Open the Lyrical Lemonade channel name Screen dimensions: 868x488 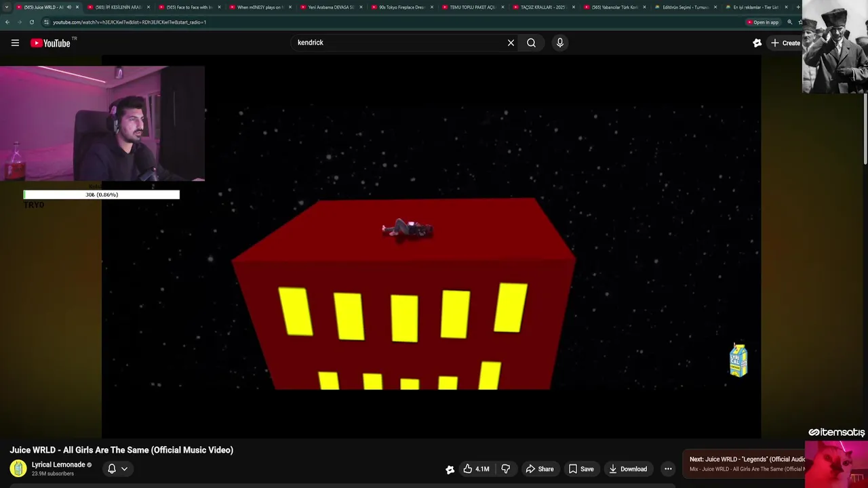(x=58, y=464)
